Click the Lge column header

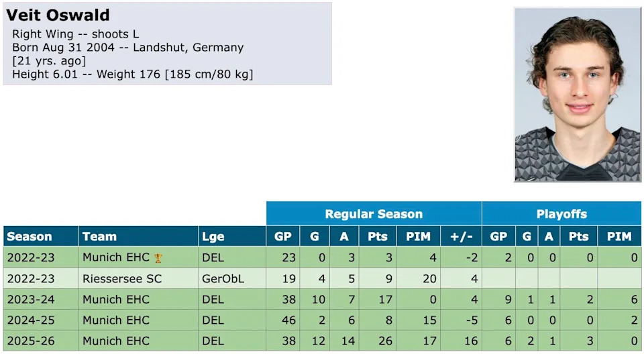tap(213, 236)
